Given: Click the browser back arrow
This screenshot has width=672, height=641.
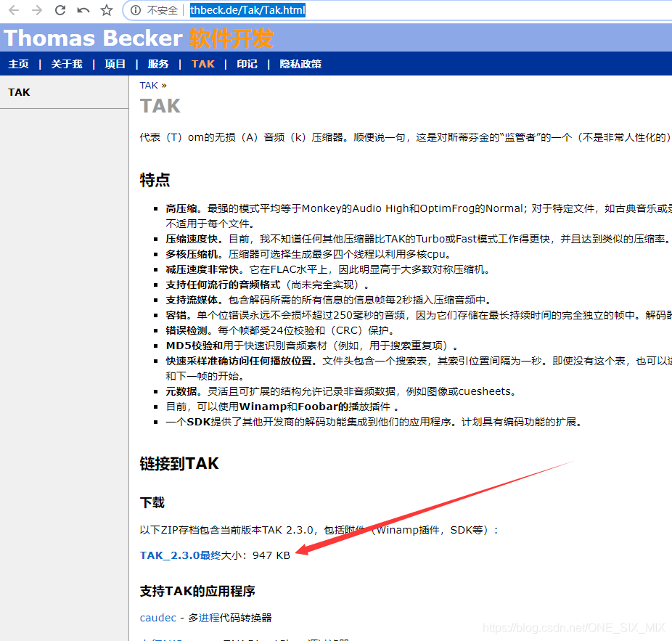Looking at the screenshot, I should click(14, 10).
